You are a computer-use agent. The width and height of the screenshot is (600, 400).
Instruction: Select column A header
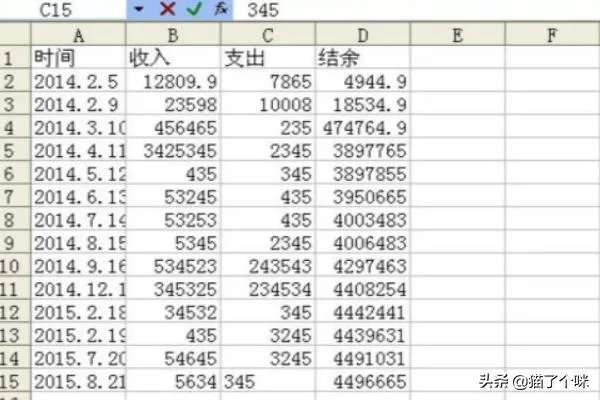pyautogui.click(x=78, y=35)
